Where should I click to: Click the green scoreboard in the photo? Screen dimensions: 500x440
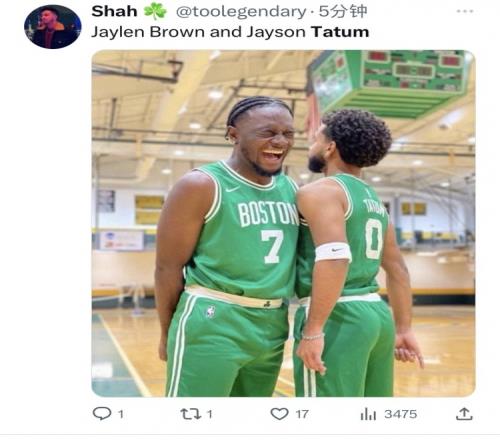392,83
